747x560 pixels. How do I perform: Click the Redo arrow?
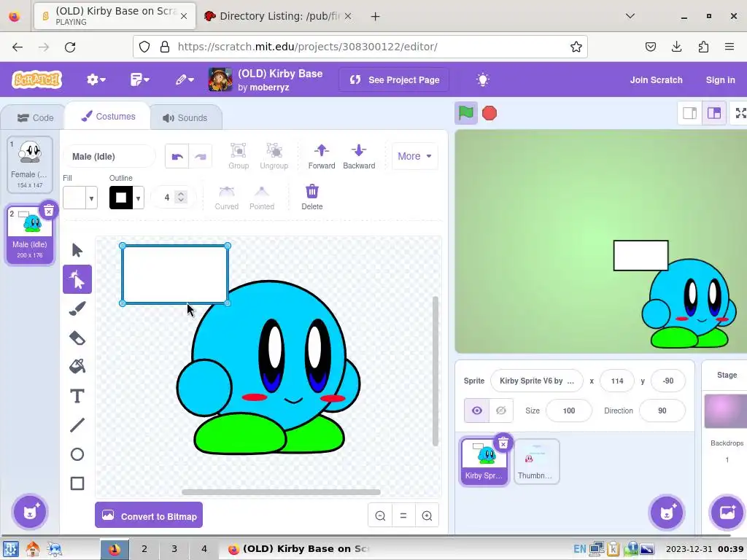click(201, 156)
